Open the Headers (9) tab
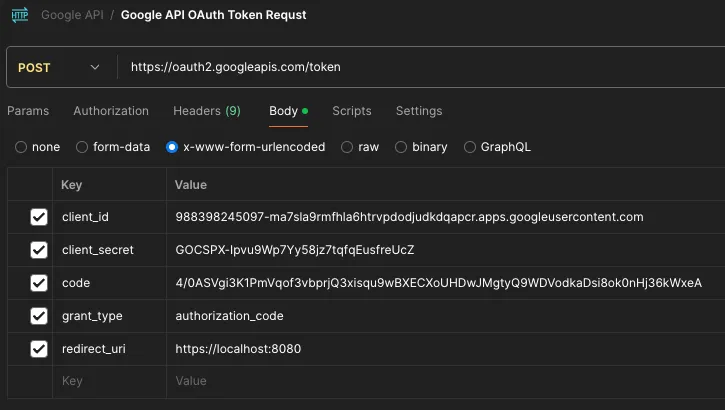Viewport: 725px width, 410px height. (x=207, y=111)
